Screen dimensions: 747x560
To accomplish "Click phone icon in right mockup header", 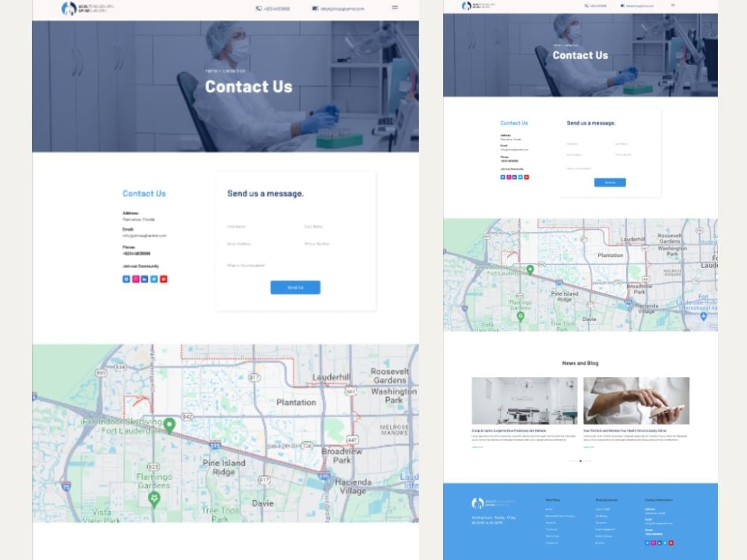I will (x=587, y=6).
